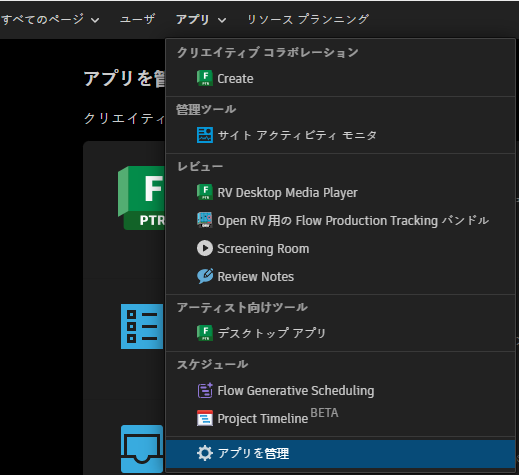The height and width of the screenshot is (475, 519).
Task: Open Review Notes from the menu
Action: (340, 277)
